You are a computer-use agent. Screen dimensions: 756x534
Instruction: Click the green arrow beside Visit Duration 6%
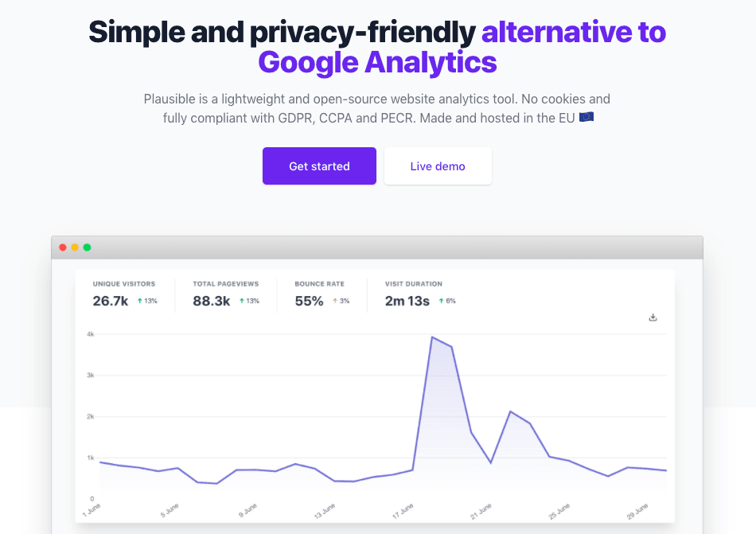pos(440,301)
